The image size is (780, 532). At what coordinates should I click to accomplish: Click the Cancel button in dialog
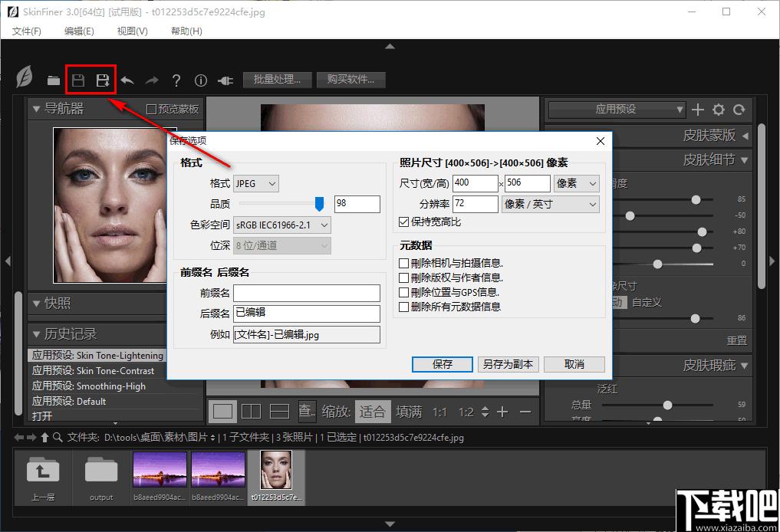(x=574, y=364)
